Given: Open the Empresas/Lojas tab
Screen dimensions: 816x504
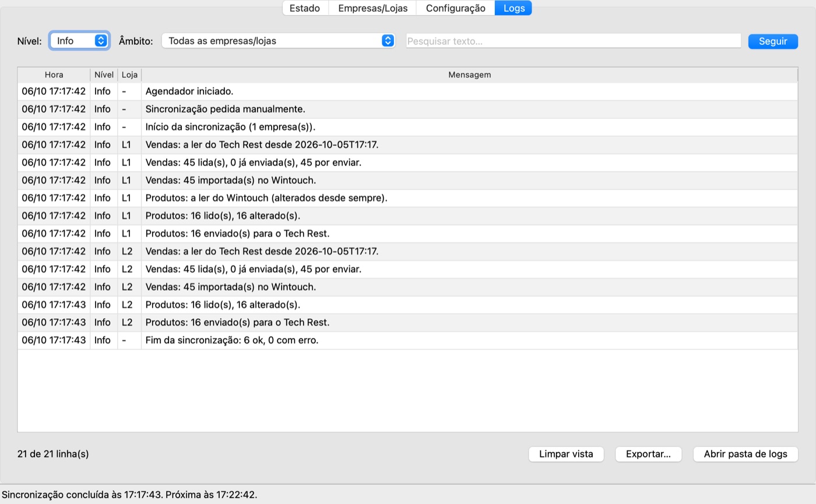Looking at the screenshot, I should click(372, 8).
